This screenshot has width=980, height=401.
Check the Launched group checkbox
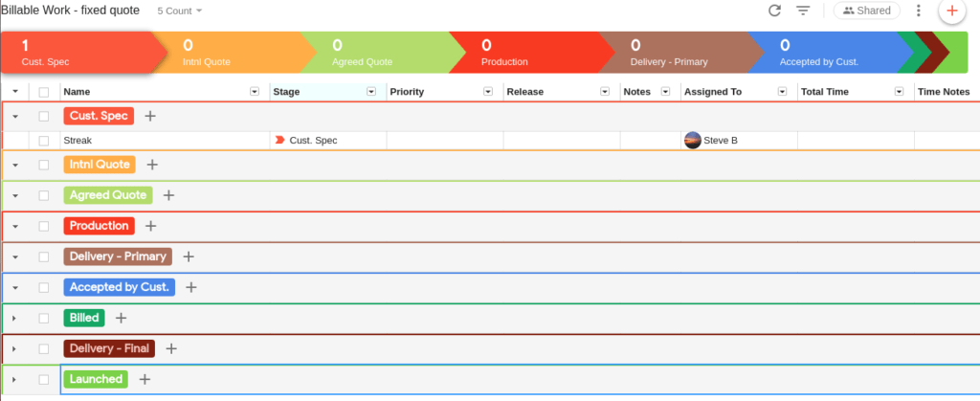tap(44, 379)
